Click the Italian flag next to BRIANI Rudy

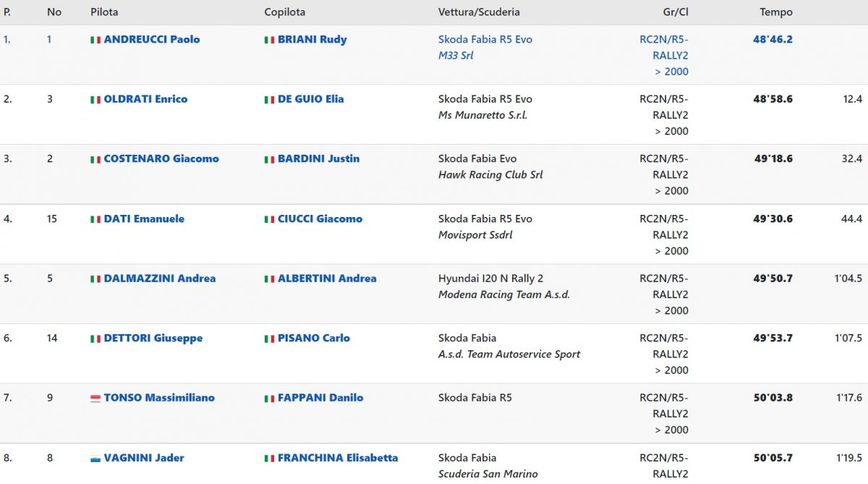point(269,41)
